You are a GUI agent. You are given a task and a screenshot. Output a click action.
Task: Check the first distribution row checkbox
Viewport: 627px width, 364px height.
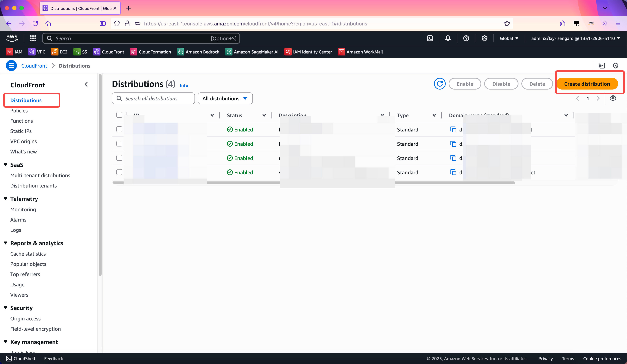tap(119, 129)
